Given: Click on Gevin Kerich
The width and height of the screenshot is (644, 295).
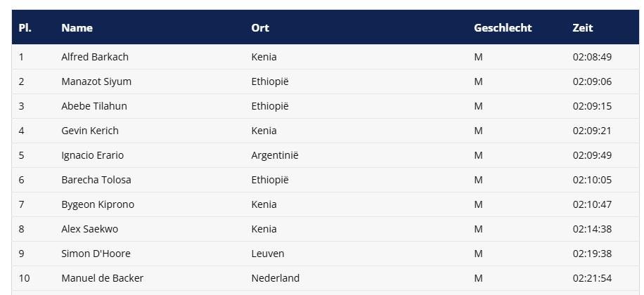Looking at the screenshot, I should 90,131.
